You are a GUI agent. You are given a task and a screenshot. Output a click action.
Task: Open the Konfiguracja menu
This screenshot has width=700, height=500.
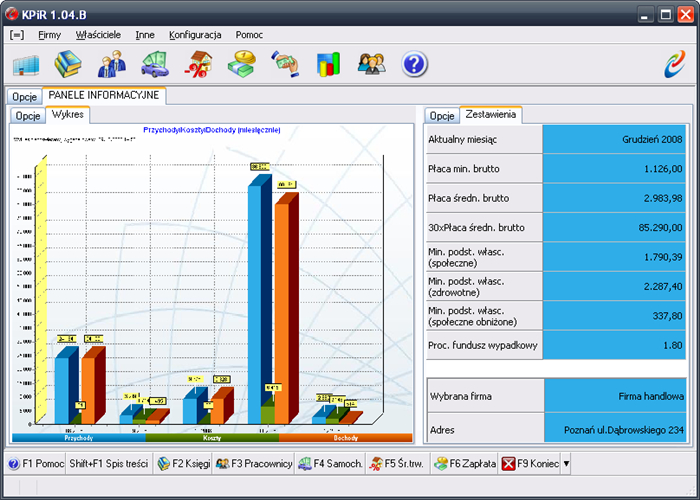pyautogui.click(x=195, y=34)
